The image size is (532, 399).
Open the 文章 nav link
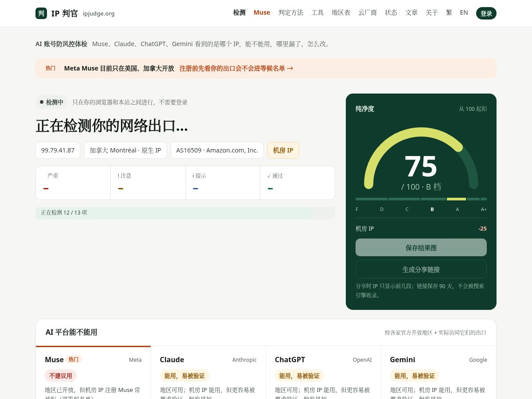point(411,12)
